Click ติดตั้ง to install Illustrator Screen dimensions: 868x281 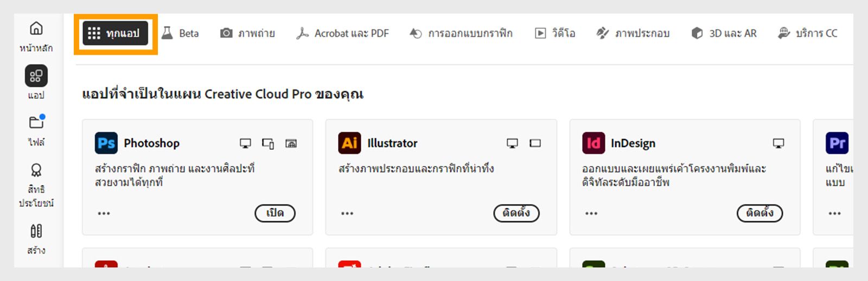(516, 213)
